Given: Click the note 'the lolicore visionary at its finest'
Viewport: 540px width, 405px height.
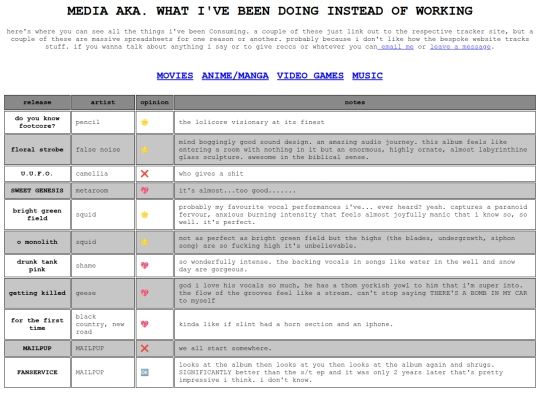Looking at the screenshot, I should coord(251,122).
